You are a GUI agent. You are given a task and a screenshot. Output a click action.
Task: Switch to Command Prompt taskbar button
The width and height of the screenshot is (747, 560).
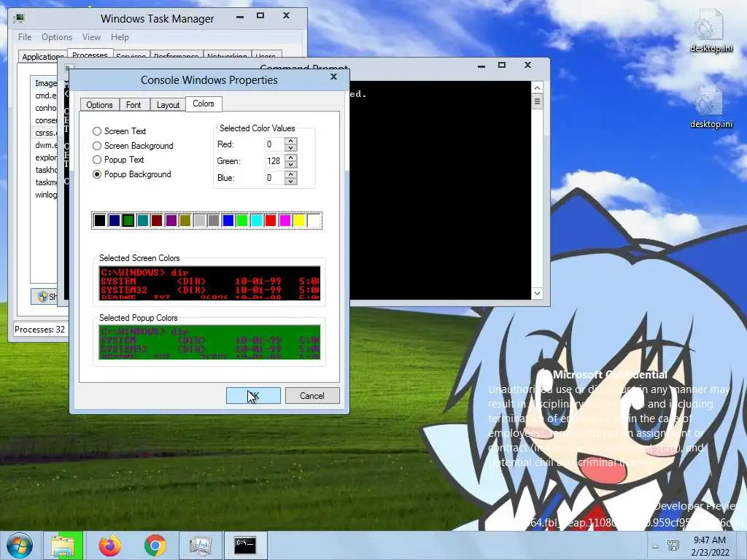pyautogui.click(x=245, y=545)
